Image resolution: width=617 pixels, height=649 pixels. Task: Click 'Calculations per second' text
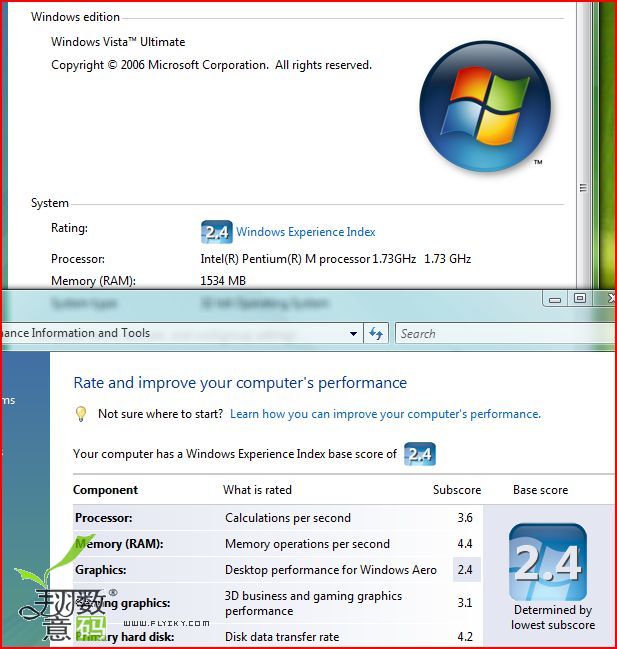pos(288,518)
